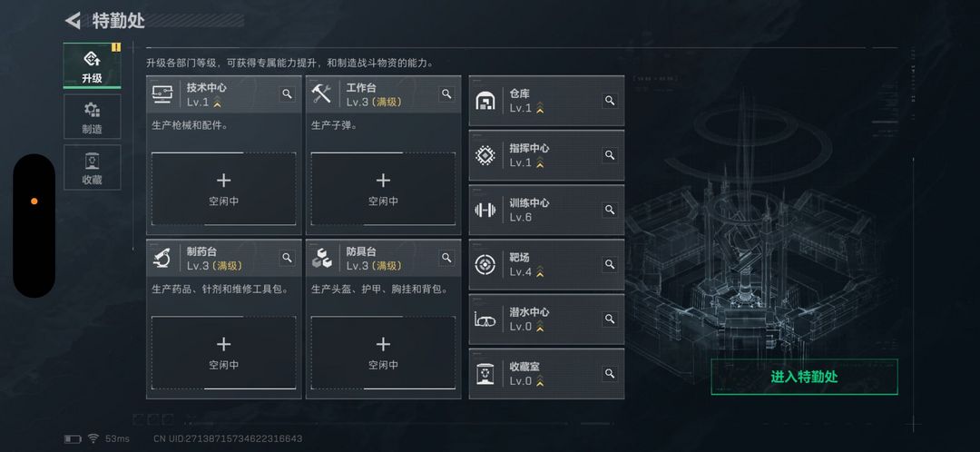Select the 靶场 target icon
Screen dimensions: 980x452
click(x=485, y=264)
